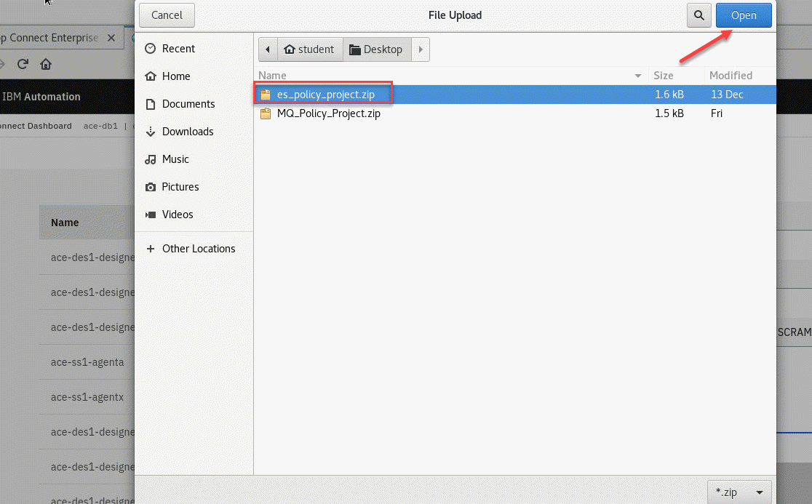Select Pictures in the sidebar

[180, 187]
